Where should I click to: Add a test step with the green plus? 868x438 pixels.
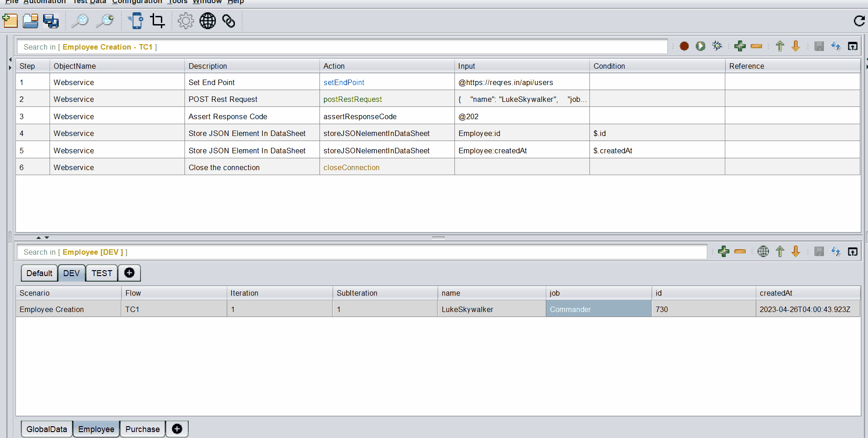click(x=740, y=46)
